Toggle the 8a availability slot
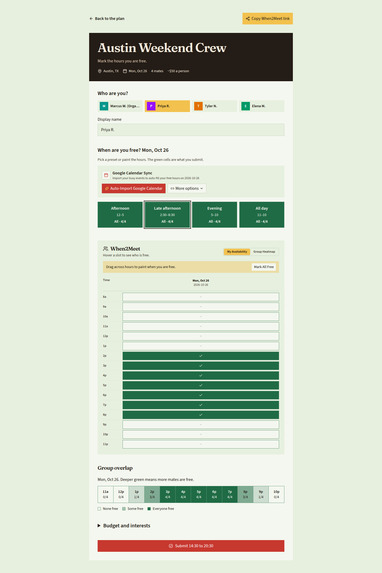Screen dimensions: 382x573 (x=201, y=297)
